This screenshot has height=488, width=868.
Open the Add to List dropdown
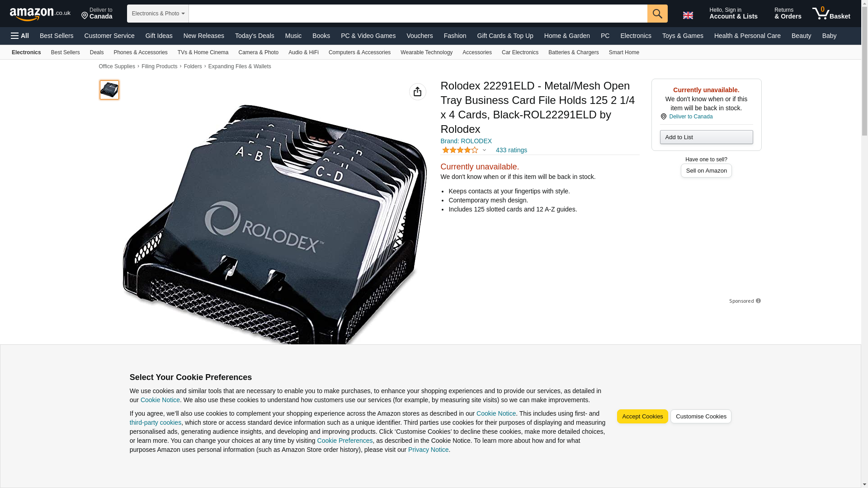(706, 137)
